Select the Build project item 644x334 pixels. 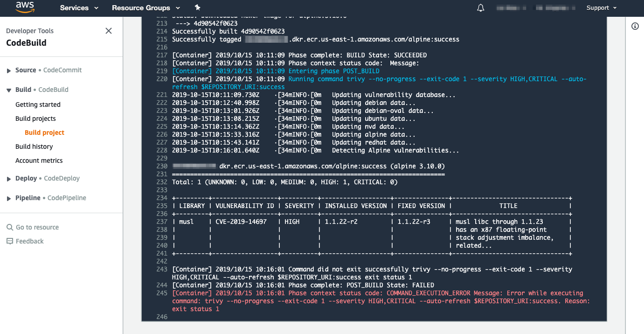[x=44, y=132]
